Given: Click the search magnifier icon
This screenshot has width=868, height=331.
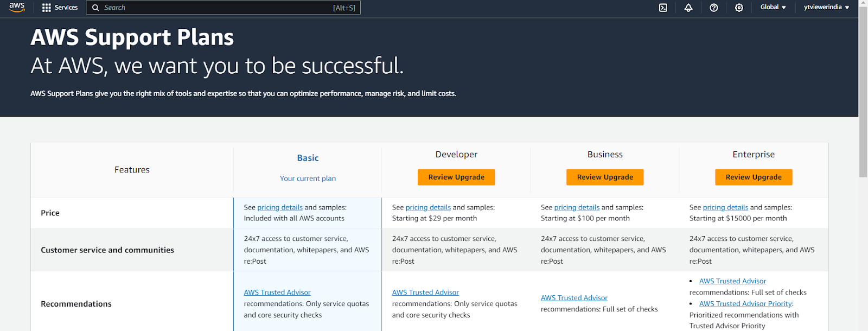Looking at the screenshot, I should coord(95,8).
